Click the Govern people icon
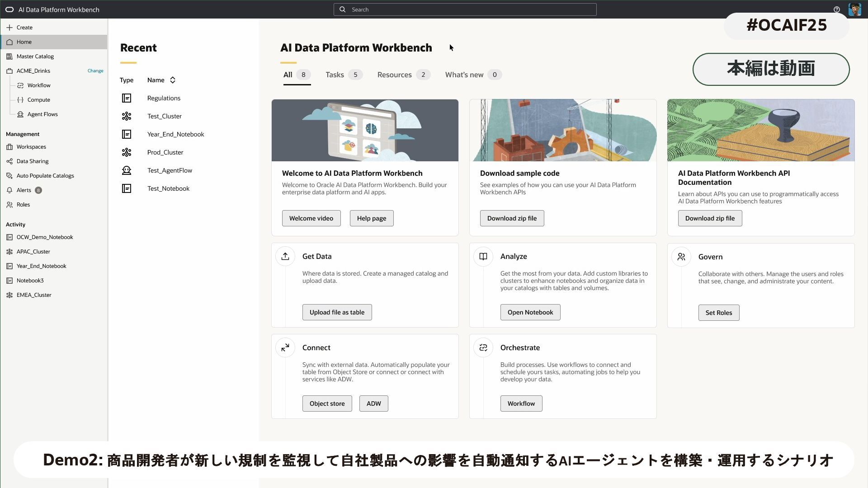Image resolution: width=868 pixels, height=488 pixels. pyautogui.click(x=681, y=257)
